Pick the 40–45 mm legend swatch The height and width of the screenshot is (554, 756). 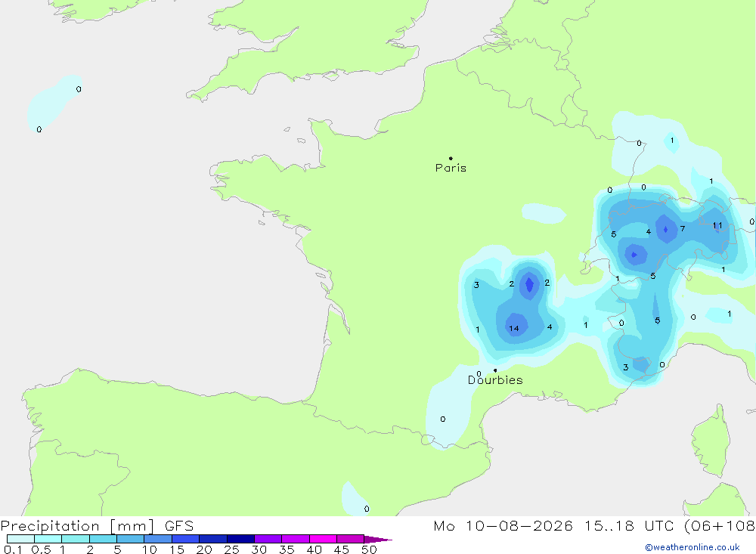323,539
